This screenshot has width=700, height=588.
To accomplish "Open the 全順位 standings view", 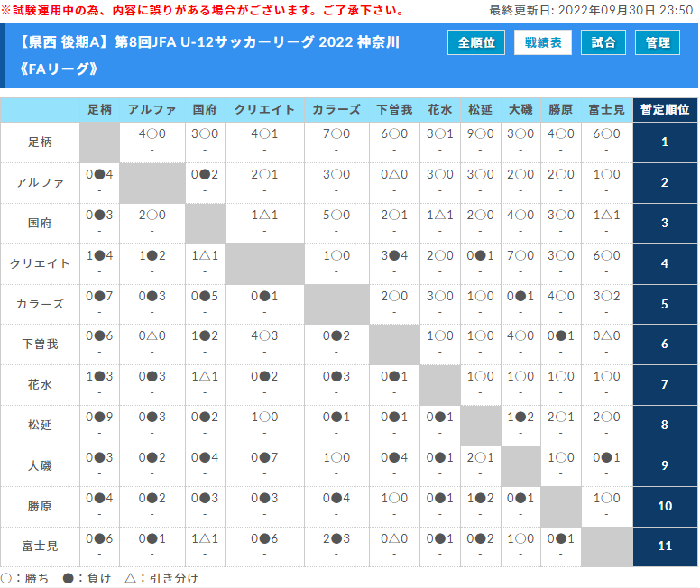I will [476, 42].
